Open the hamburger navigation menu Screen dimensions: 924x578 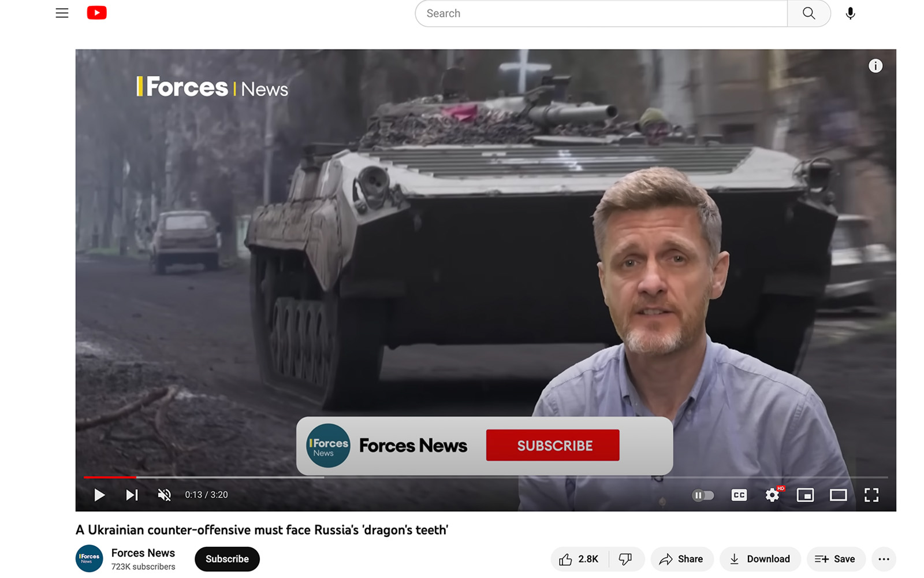click(62, 13)
